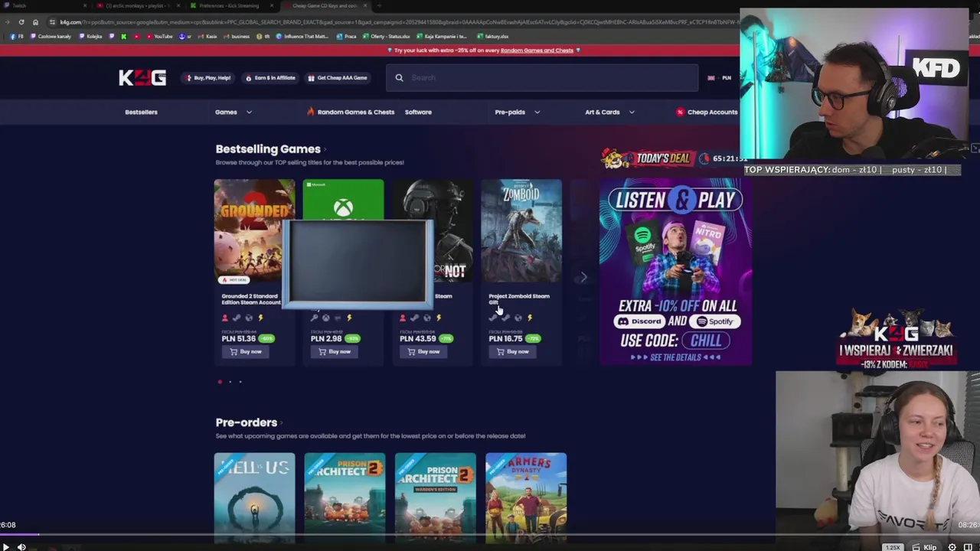Open the Project Zomboid game cover
This screenshot has width=980, height=551.
pyautogui.click(x=521, y=232)
